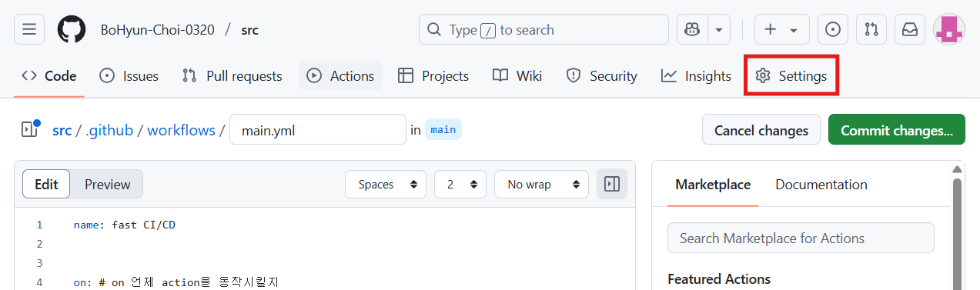Click Cancel changes button
This screenshot has width=980, height=290.
tap(761, 130)
